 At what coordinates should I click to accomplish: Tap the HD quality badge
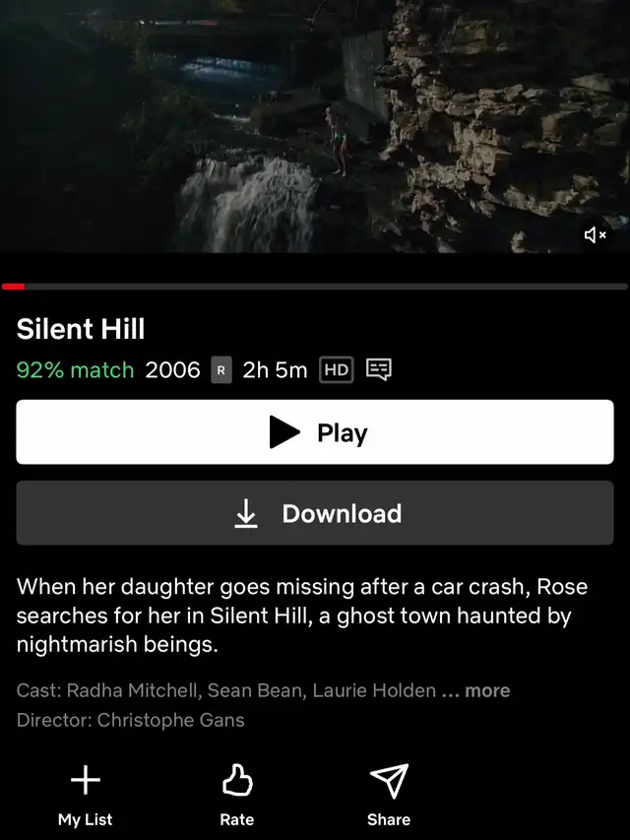[337, 369]
